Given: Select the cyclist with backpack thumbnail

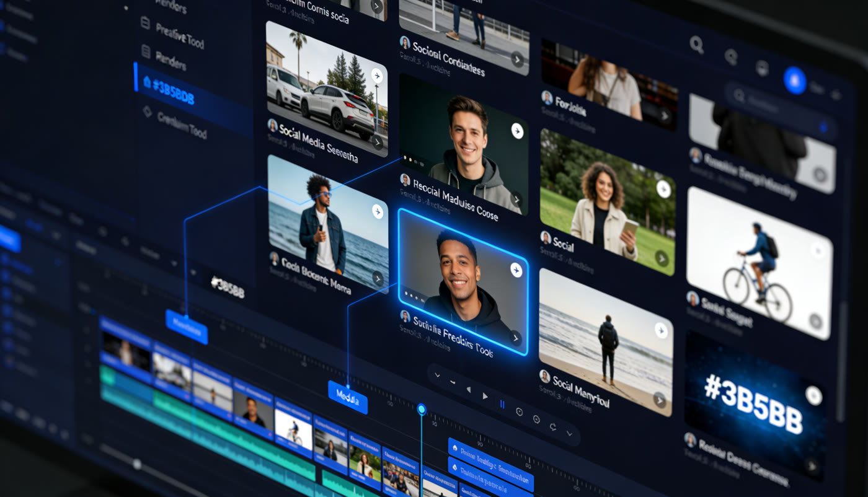Looking at the screenshot, I should coord(759,263).
